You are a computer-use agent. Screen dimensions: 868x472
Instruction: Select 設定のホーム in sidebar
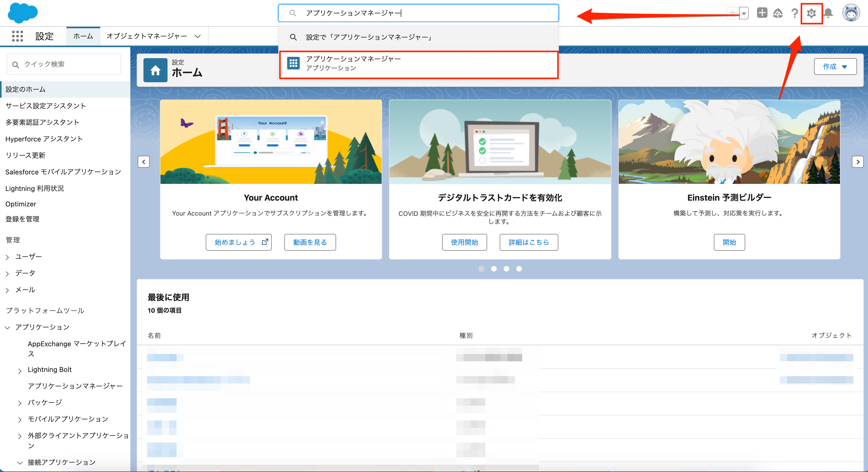pyautogui.click(x=65, y=89)
